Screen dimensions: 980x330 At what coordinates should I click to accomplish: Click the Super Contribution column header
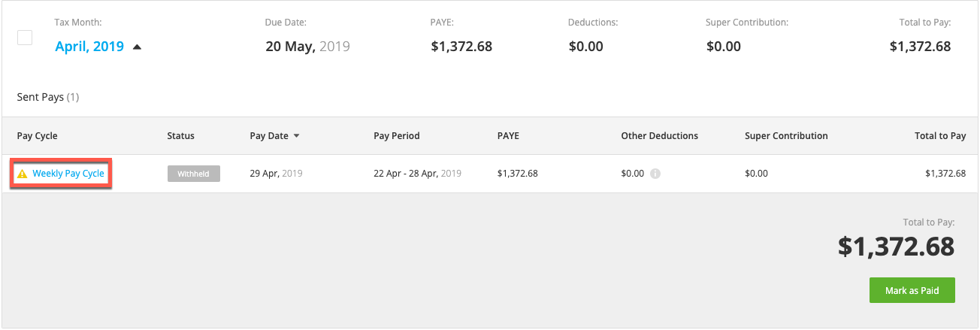(786, 136)
